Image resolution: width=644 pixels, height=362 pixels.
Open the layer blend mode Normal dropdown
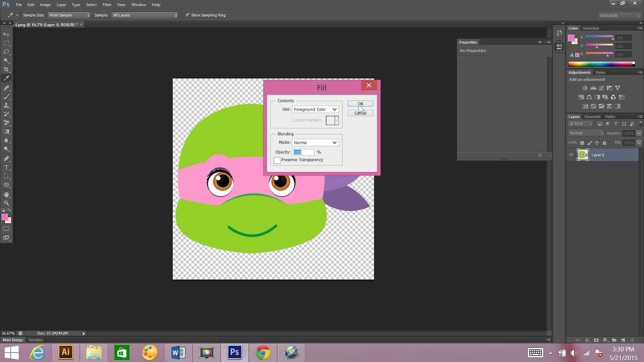pyautogui.click(x=586, y=133)
